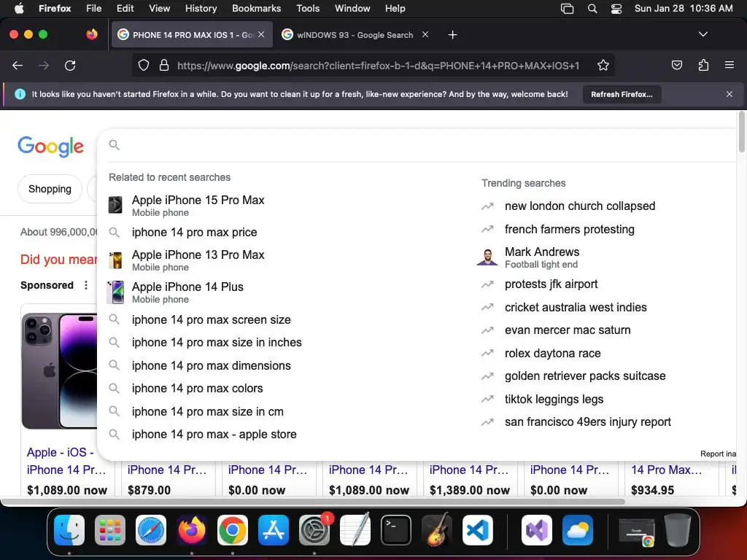Open the Apple menu
This screenshot has width=747, height=560.
pyautogui.click(x=19, y=9)
